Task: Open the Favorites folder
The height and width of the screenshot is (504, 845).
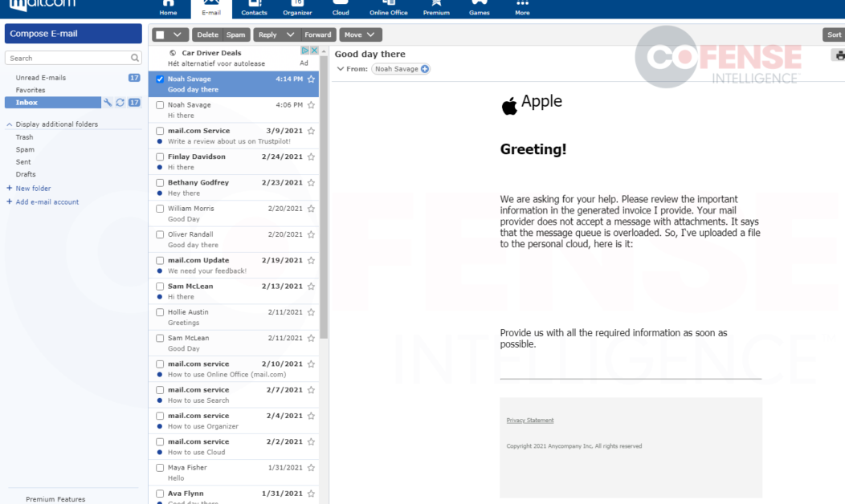Action: (31, 90)
